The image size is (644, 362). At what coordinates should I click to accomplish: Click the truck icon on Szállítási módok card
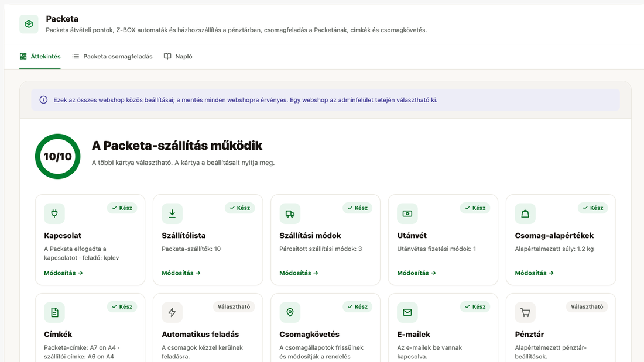(290, 213)
